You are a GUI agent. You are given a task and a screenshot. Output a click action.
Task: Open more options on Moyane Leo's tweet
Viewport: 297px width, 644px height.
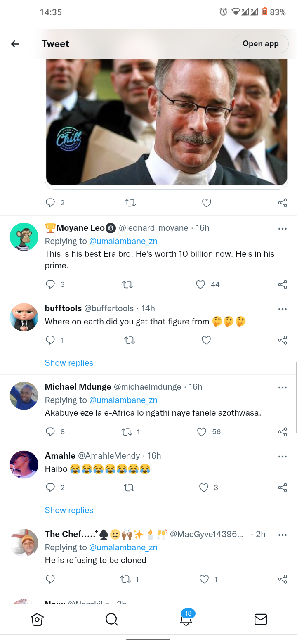pos(283,228)
